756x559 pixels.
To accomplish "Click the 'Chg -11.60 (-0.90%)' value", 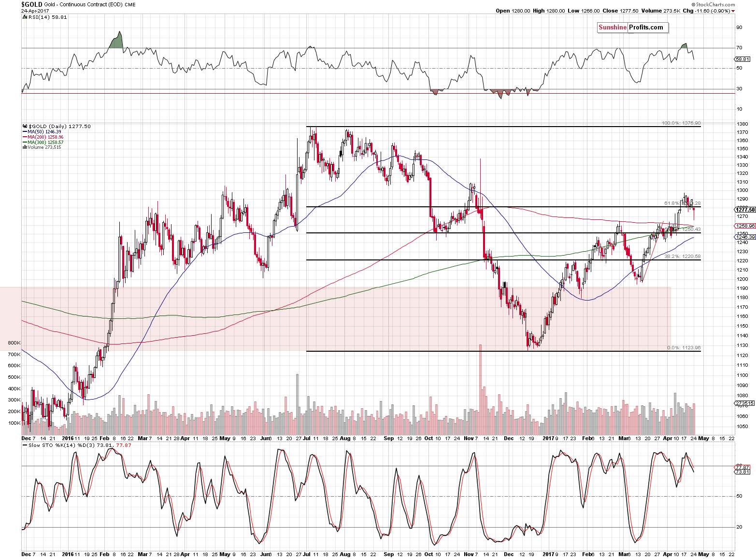I will pos(706,11).
